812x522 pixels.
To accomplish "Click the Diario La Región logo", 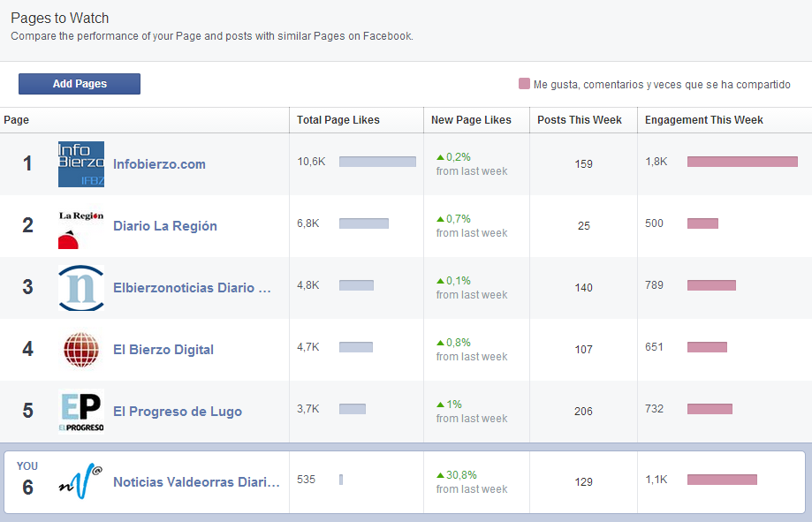I will pyautogui.click(x=80, y=226).
